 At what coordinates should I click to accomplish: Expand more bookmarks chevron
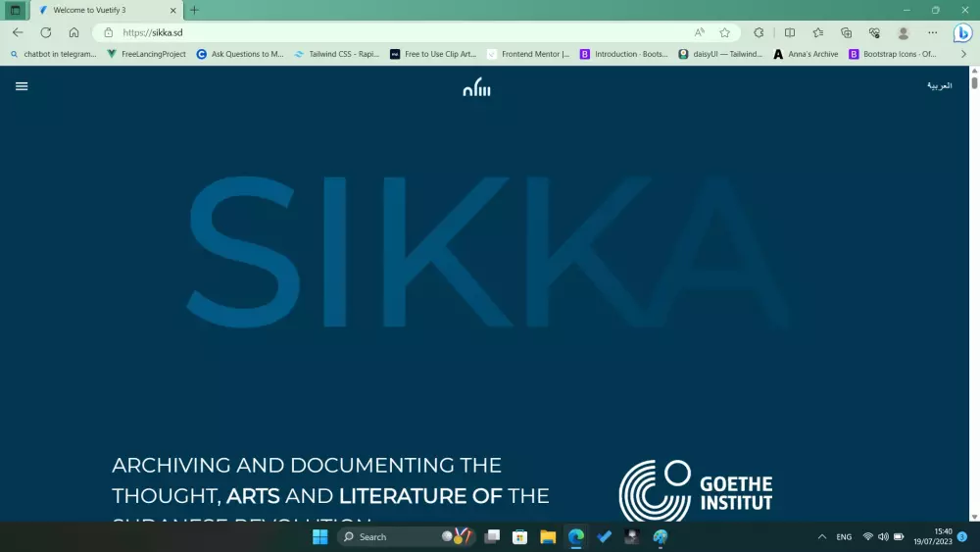point(963,54)
